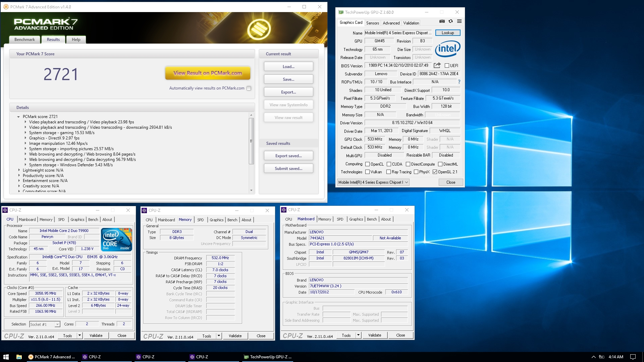The image size is (644, 362).
Task: Open the Advanced tab in GPU-Z
Action: 391,23
